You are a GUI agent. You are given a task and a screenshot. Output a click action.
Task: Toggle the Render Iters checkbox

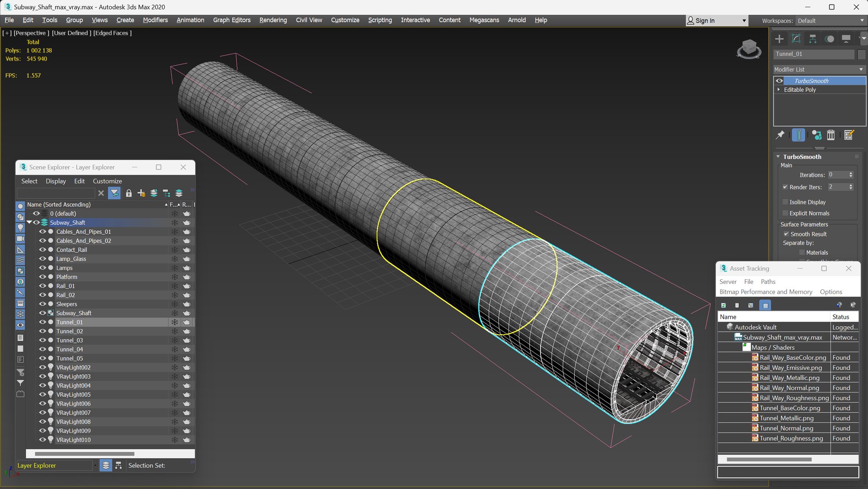click(x=786, y=187)
